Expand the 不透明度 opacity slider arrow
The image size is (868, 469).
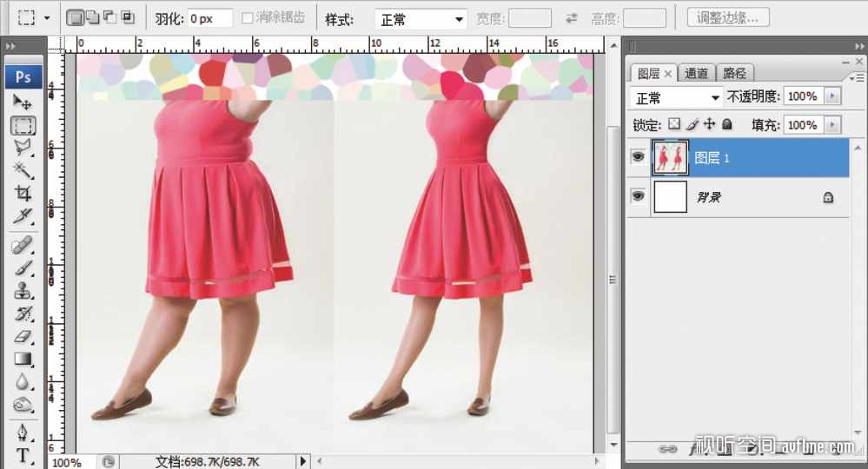pos(833,96)
